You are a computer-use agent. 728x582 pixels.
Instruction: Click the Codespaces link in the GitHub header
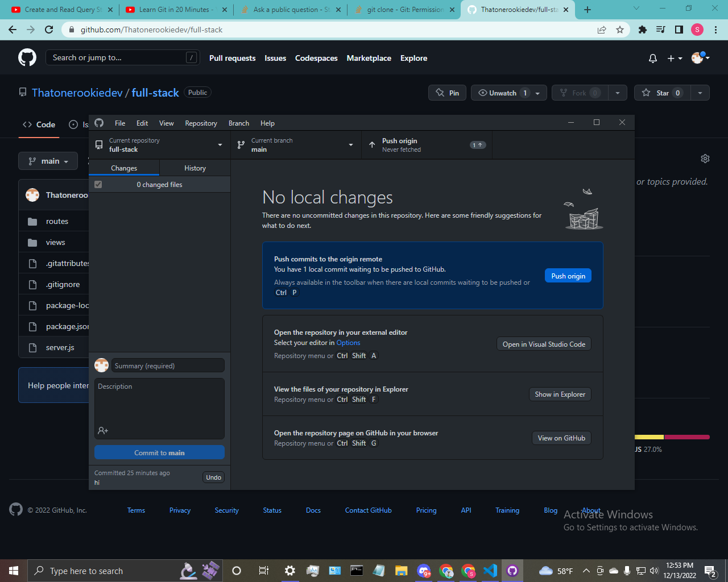click(316, 58)
